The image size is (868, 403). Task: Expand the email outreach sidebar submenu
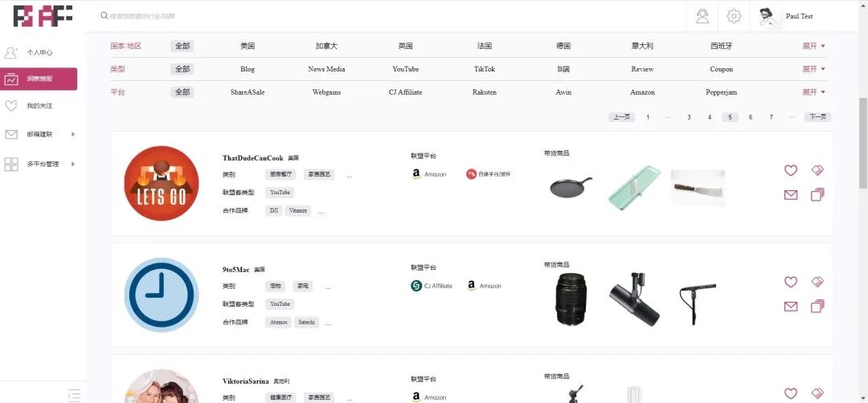coord(73,134)
